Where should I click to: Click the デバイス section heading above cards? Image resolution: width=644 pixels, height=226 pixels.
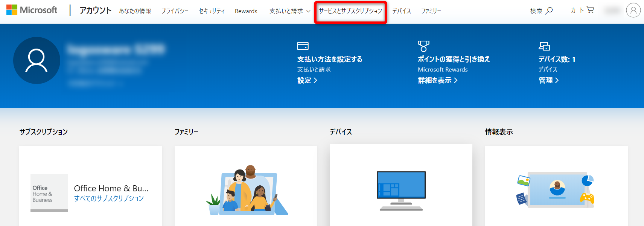pos(341,132)
